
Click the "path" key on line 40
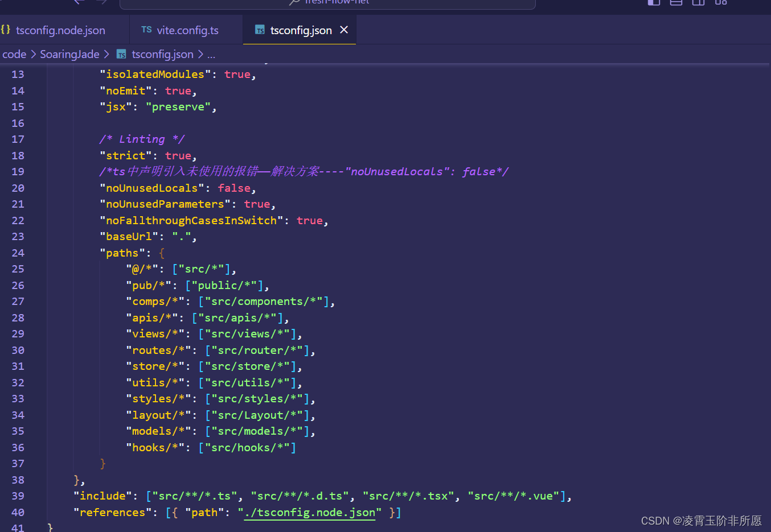pyautogui.click(x=204, y=512)
